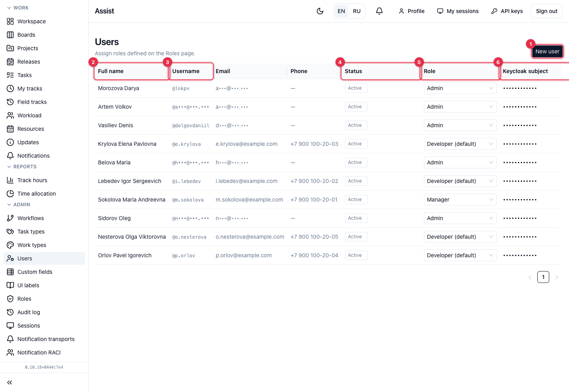
Task: Open Notification transports page
Action: click(44, 339)
